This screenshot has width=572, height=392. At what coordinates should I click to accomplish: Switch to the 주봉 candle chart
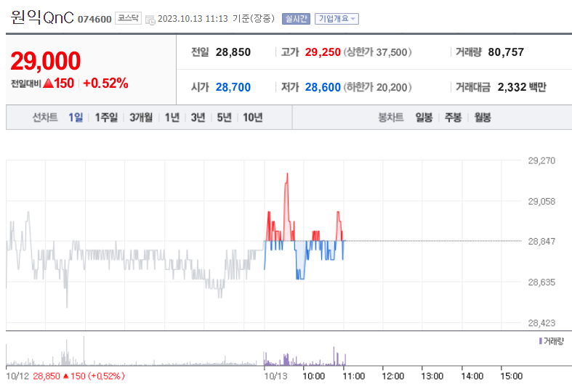[453, 118]
